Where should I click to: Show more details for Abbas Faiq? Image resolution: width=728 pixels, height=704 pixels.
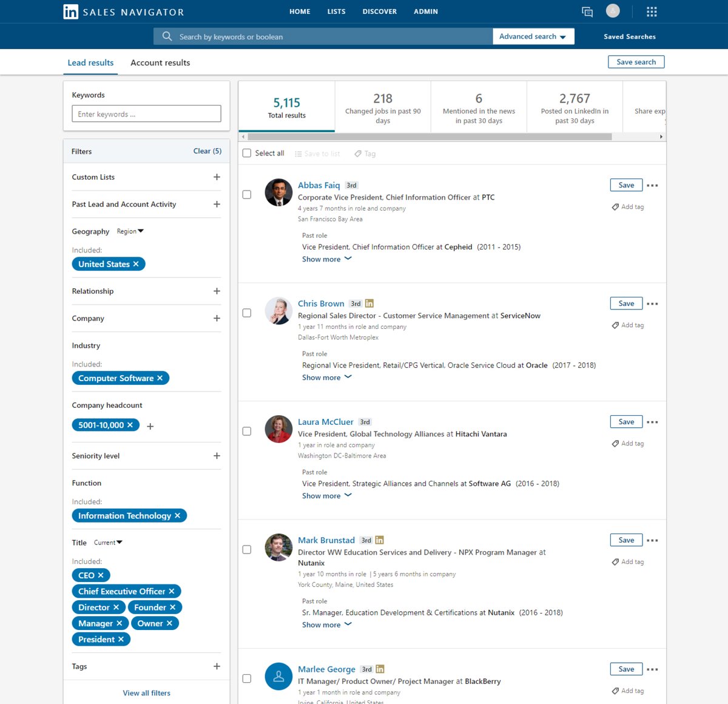click(x=327, y=259)
